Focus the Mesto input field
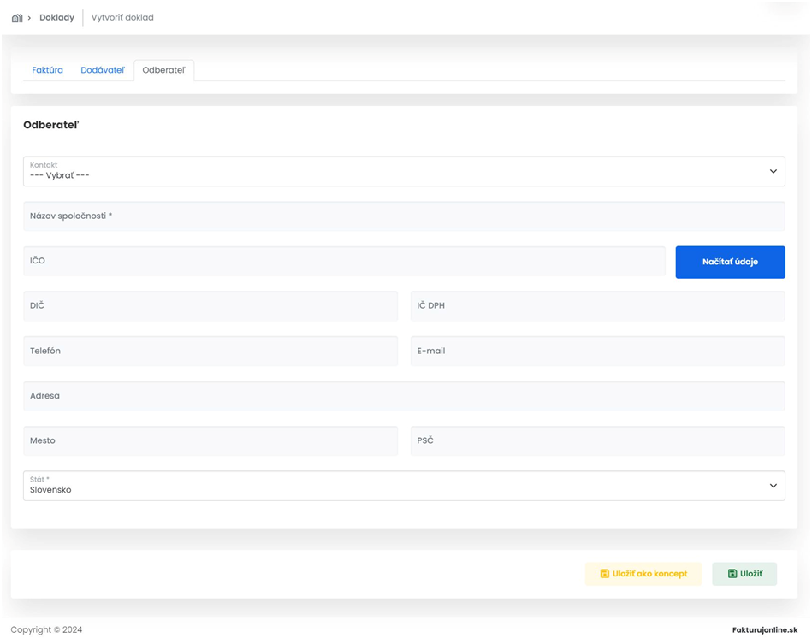The height and width of the screenshot is (644, 812). coord(210,441)
